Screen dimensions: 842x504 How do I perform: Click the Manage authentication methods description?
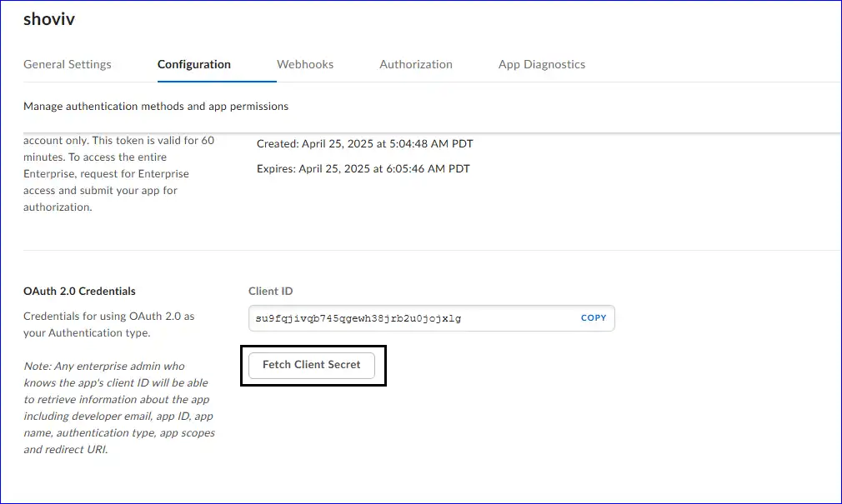pyautogui.click(x=156, y=107)
